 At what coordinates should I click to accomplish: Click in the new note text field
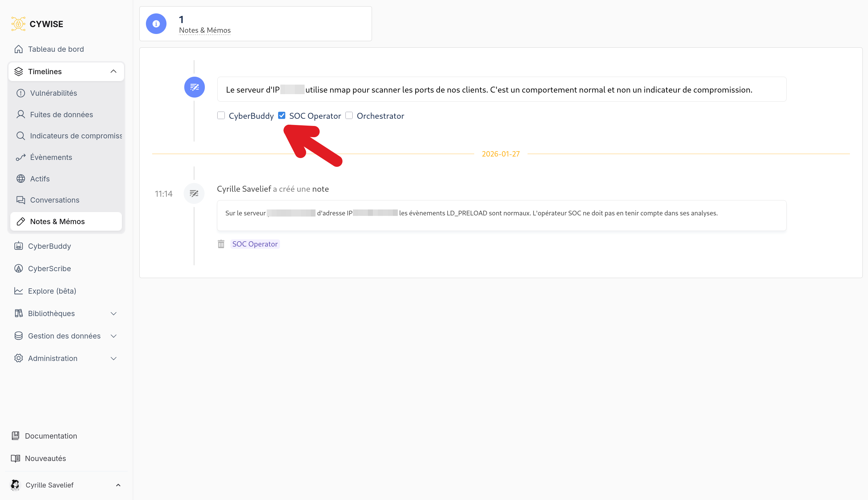click(501, 90)
